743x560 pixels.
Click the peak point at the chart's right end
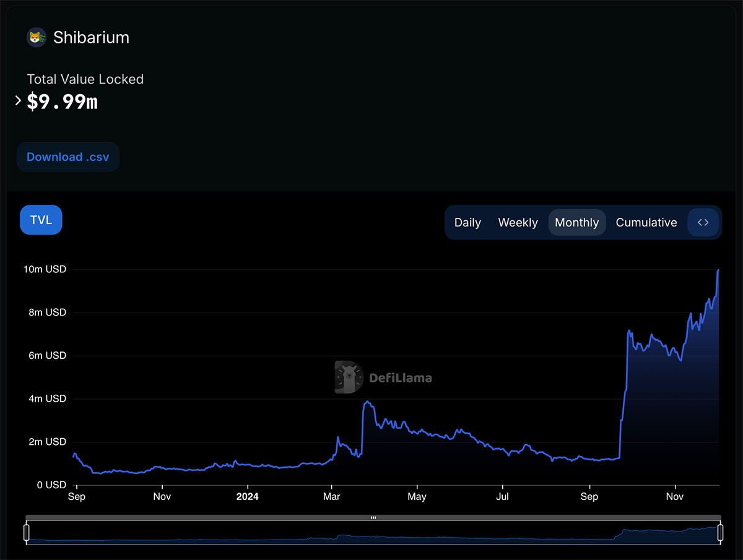click(x=718, y=270)
